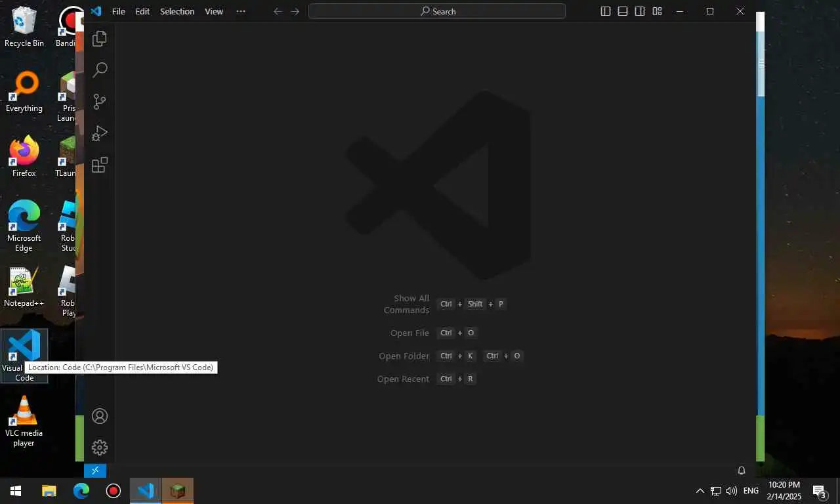
Task: Click the Minecraft block taskbar button
Action: tap(178, 490)
